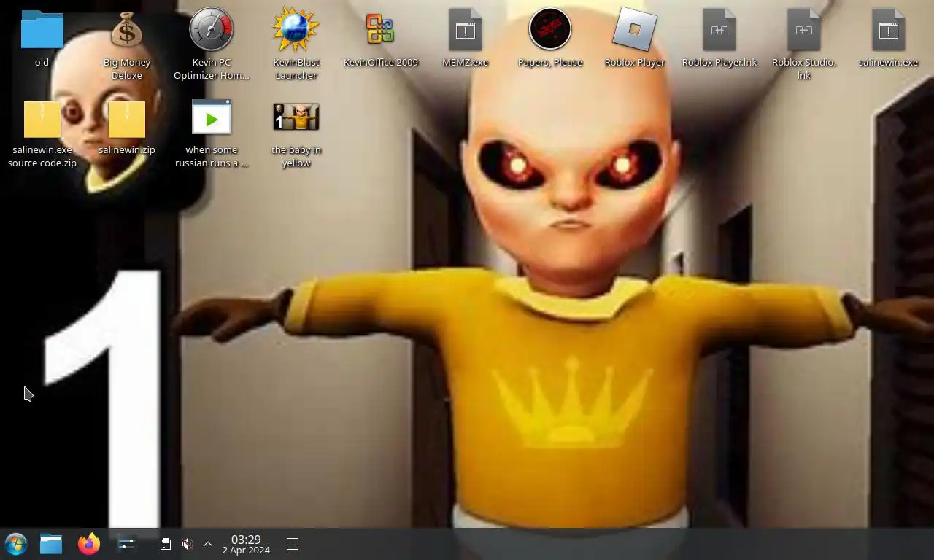The image size is (934, 560).
Task: Select the Roblox Player.lnk file icon
Action: point(719,30)
